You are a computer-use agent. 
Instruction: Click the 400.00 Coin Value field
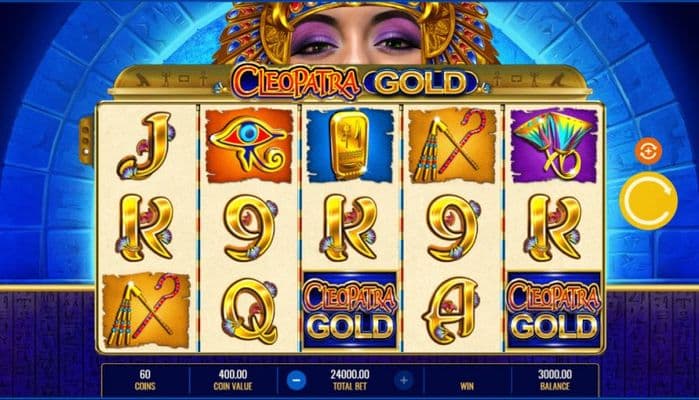pyautogui.click(x=233, y=380)
